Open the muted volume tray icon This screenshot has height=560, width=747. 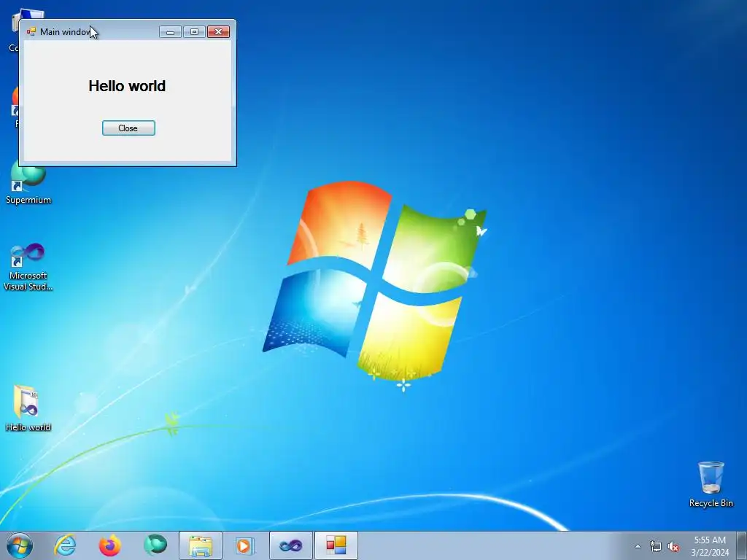point(673,546)
